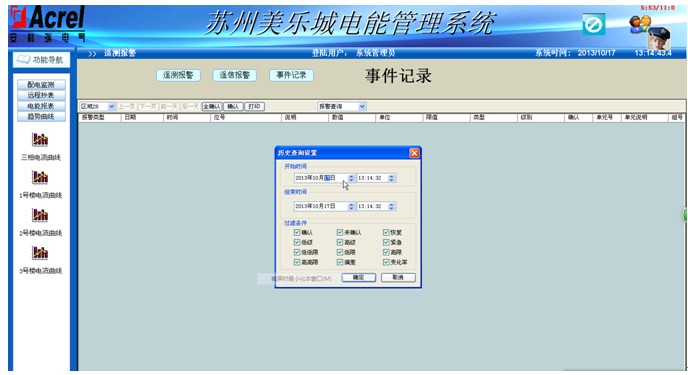Open the 2号楼电流曲线 chart icon
This screenshot has height=375, width=688.
pos(40,215)
